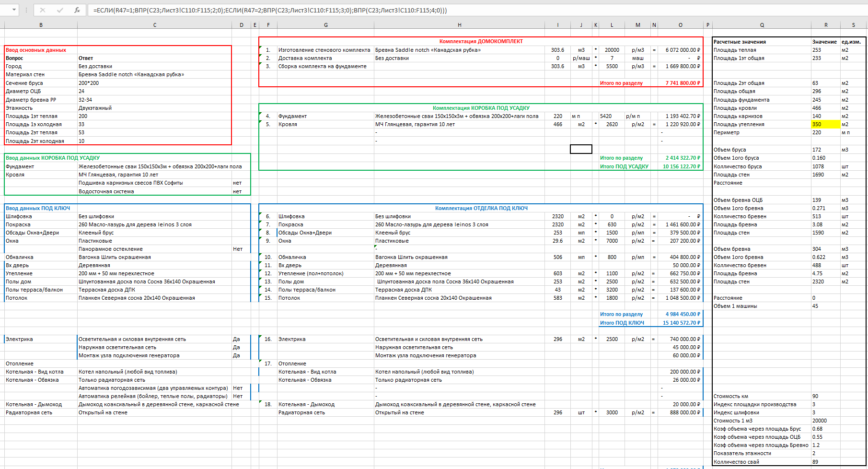Click the Cancel (X) formula bar icon

coord(43,10)
